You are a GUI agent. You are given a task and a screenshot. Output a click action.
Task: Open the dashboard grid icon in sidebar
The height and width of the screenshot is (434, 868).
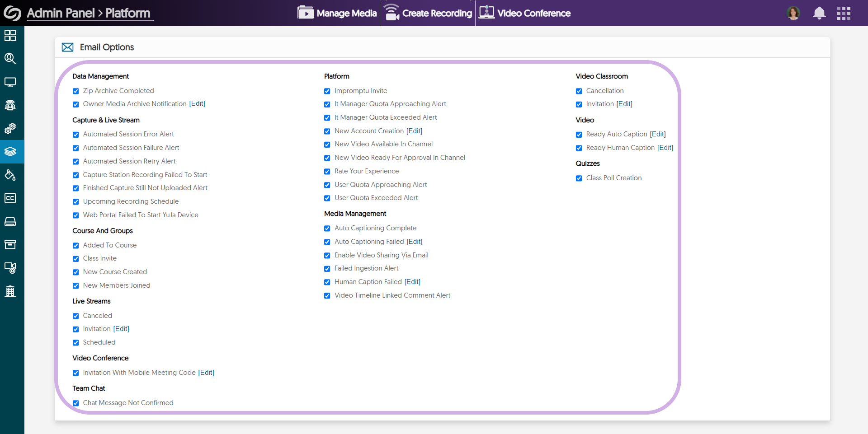(10, 35)
